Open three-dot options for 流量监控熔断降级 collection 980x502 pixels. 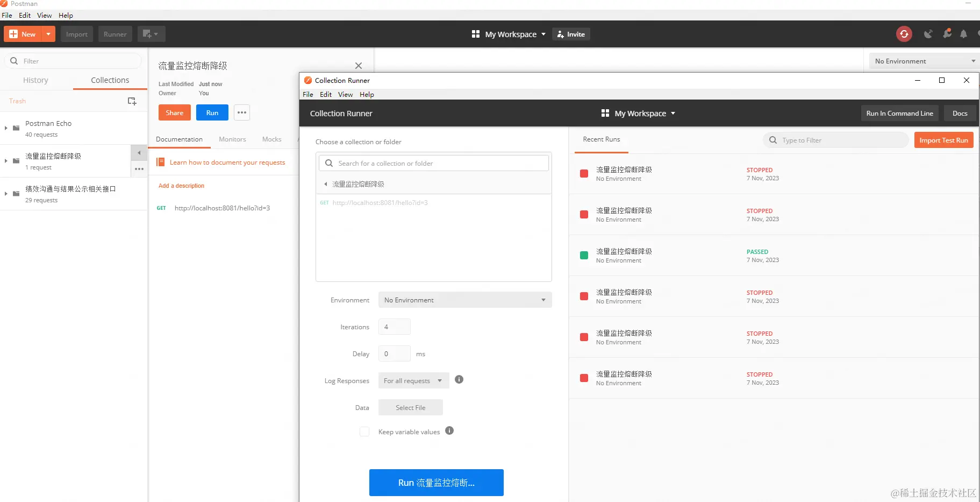pos(139,169)
